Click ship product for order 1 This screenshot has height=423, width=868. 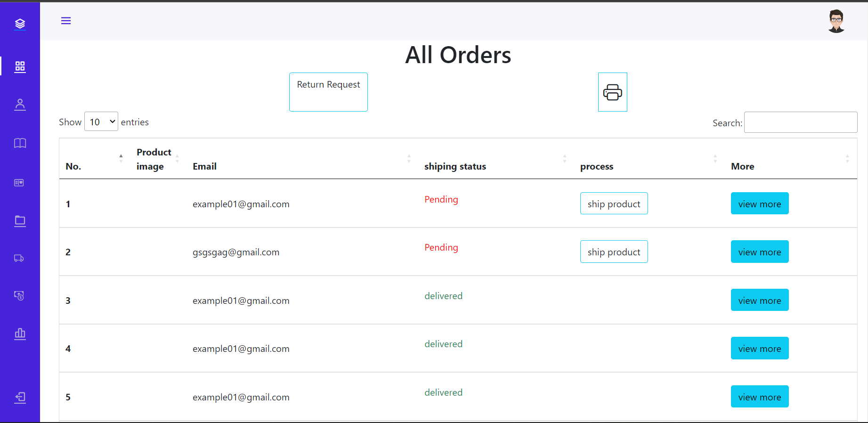(x=614, y=203)
